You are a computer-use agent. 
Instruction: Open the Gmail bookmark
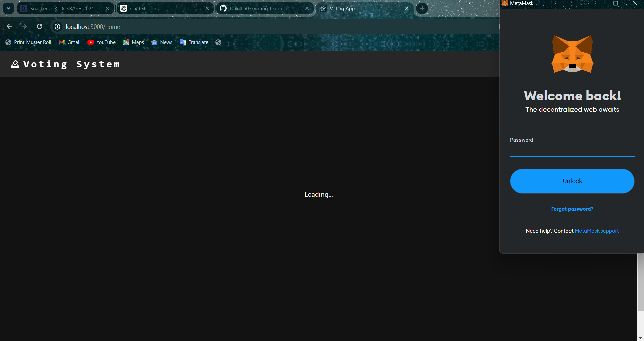[x=69, y=42]
